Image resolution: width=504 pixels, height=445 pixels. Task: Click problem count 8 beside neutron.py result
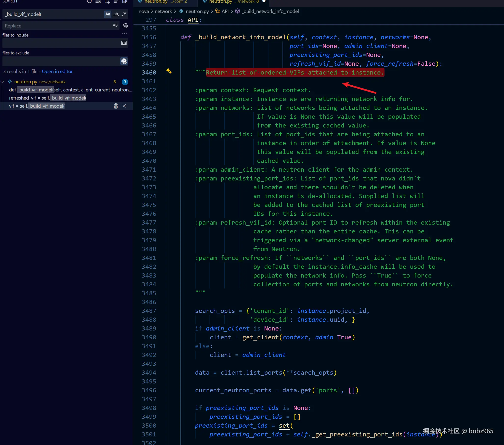pos(115,82)
